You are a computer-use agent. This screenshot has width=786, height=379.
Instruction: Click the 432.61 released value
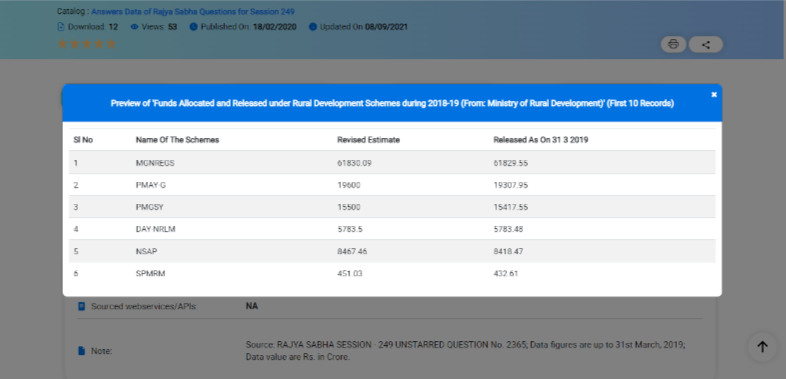(x=506, y=273)
